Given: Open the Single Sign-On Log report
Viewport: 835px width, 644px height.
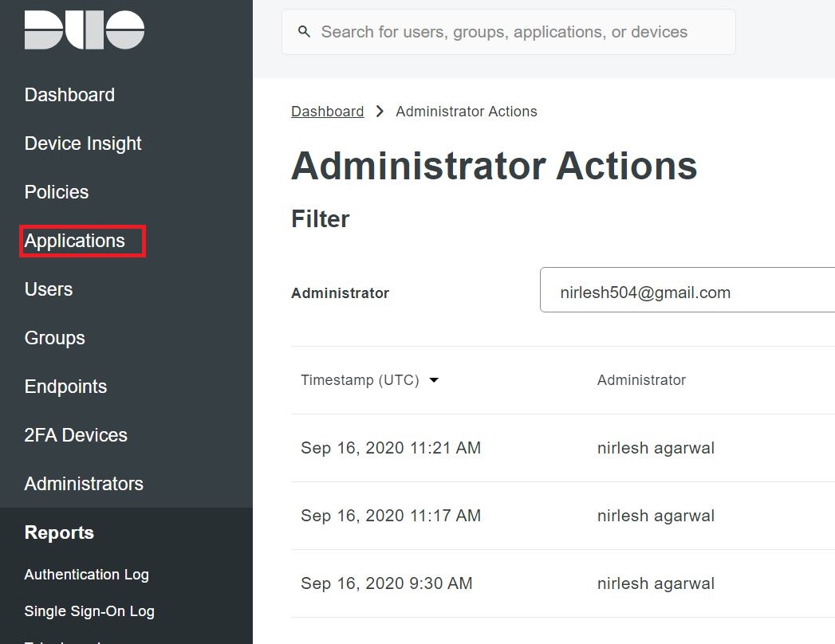Looking at the screenshot, I should (89, 611).
